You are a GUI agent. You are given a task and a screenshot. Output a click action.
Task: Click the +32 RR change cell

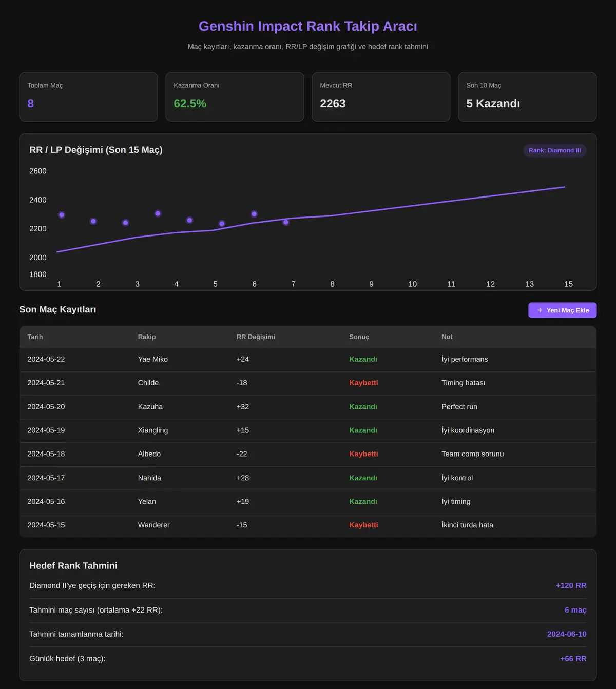coord(243,407)
